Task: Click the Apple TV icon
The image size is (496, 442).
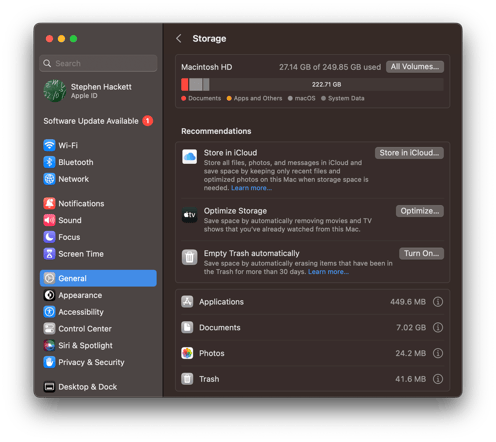Action: point(189,215)
